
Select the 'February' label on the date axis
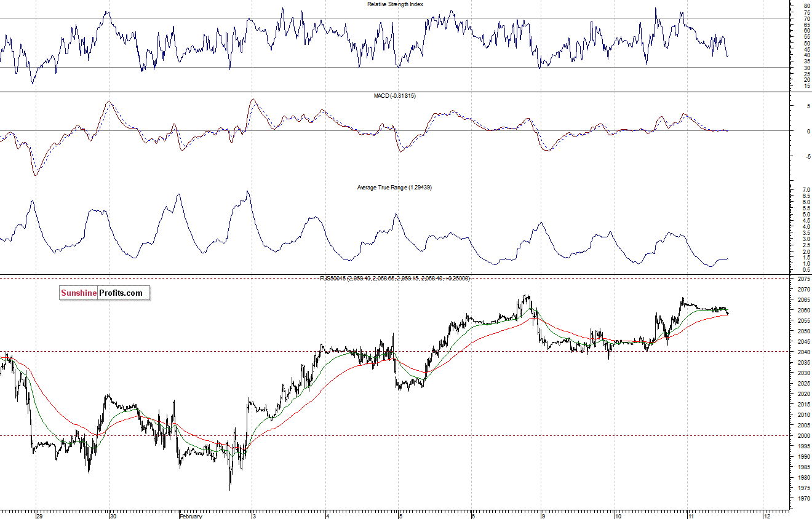coord(191,515)
